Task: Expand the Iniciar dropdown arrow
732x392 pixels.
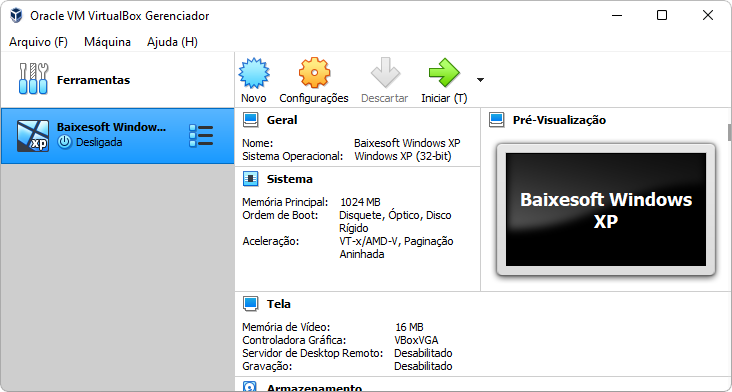Action: (480, 80)
